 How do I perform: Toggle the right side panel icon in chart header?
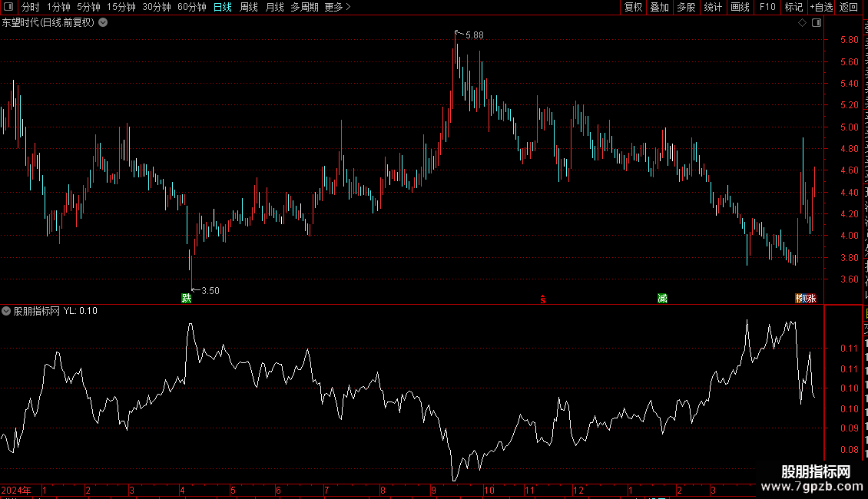tap(817, 23)
